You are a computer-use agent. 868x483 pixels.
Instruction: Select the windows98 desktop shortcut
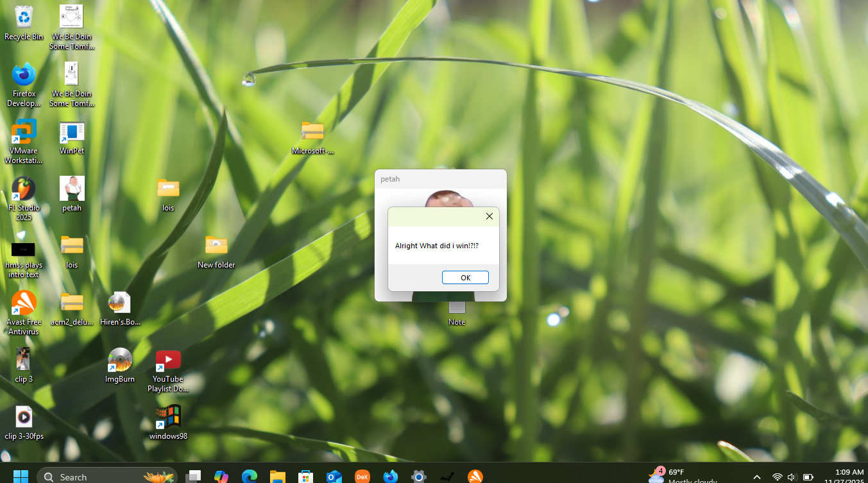[168, 422]
